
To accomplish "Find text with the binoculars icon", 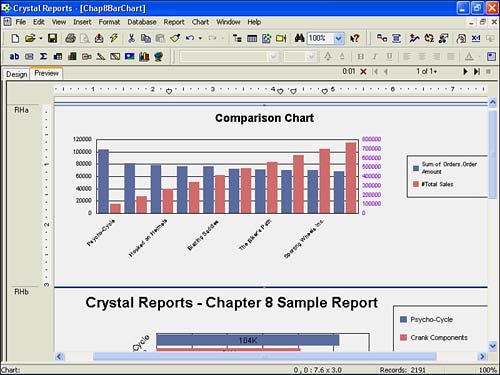I will coord(299,38).
